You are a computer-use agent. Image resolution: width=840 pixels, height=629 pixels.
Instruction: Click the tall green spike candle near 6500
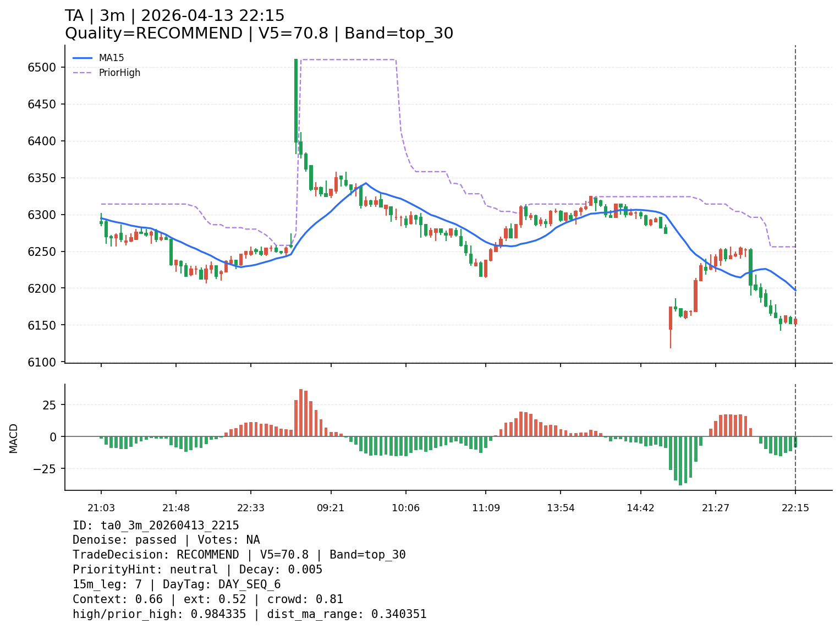[x=296, y=100]
